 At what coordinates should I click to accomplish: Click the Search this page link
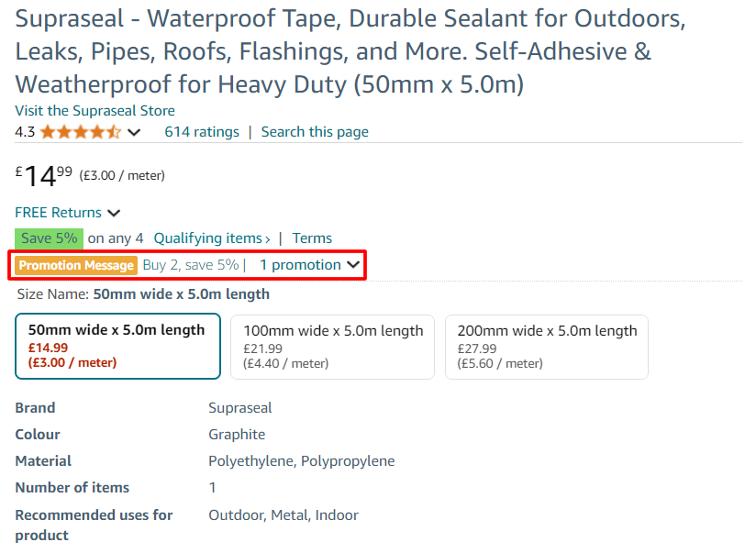coord(315,132)
